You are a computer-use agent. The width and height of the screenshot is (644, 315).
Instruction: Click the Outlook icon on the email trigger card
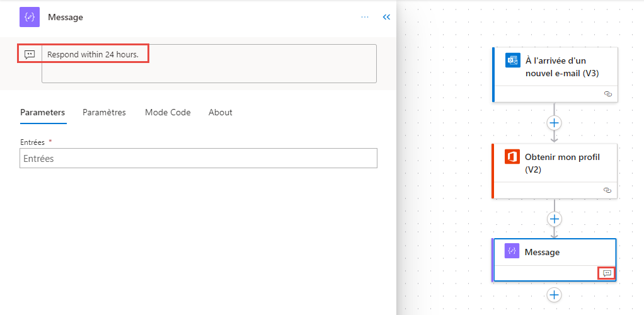pyautogui.click(x=513, y=60)
